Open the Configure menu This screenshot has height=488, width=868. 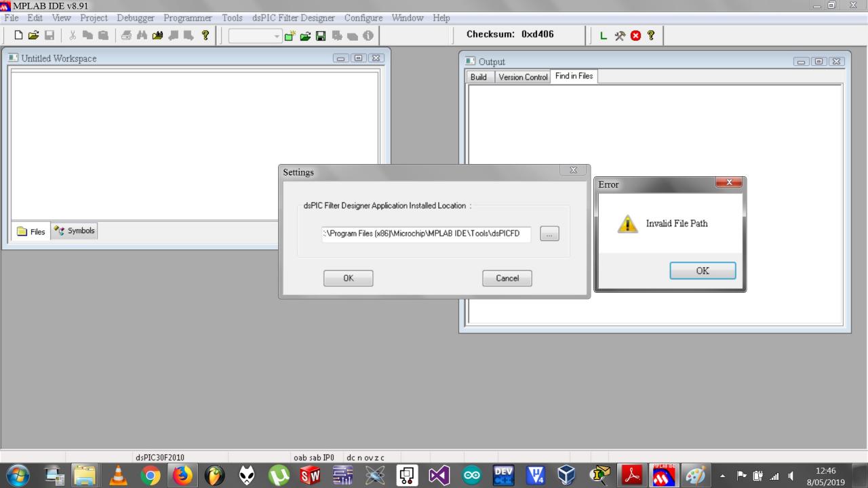coord(363,18)
